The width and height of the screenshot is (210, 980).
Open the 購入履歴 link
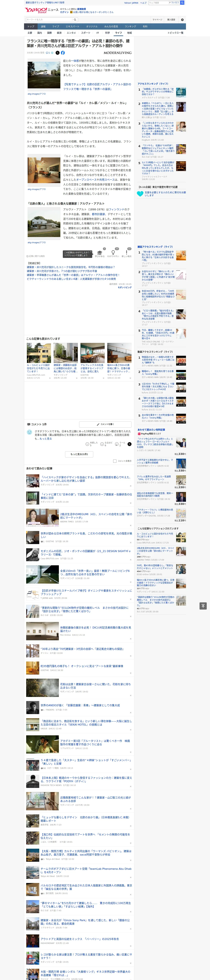pyautogui.click(x=171, y=19)
